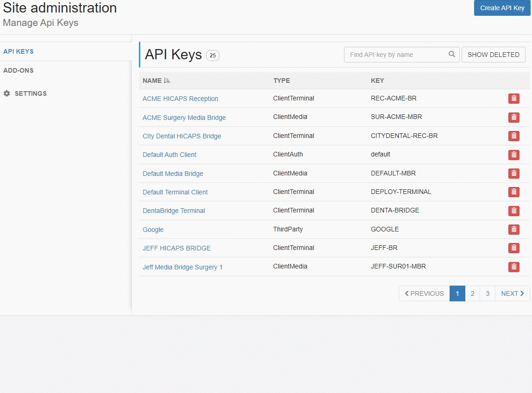Go to the PREVIOUS page
Viewport: 532px width, 393px height.
coord(424,293)
